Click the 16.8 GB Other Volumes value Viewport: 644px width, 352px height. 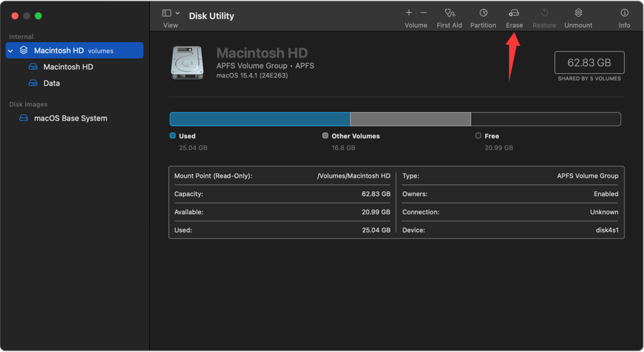pos(343,148)
